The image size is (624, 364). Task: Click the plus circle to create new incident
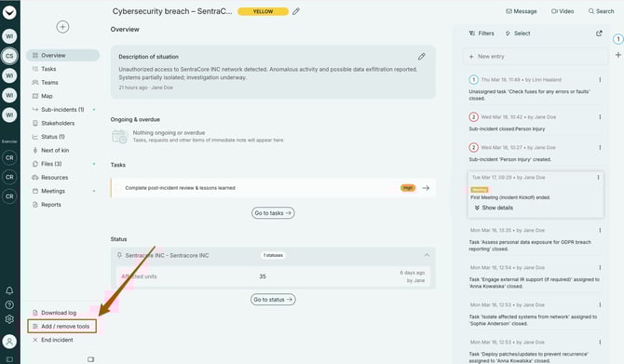click(x=62, y=27)
